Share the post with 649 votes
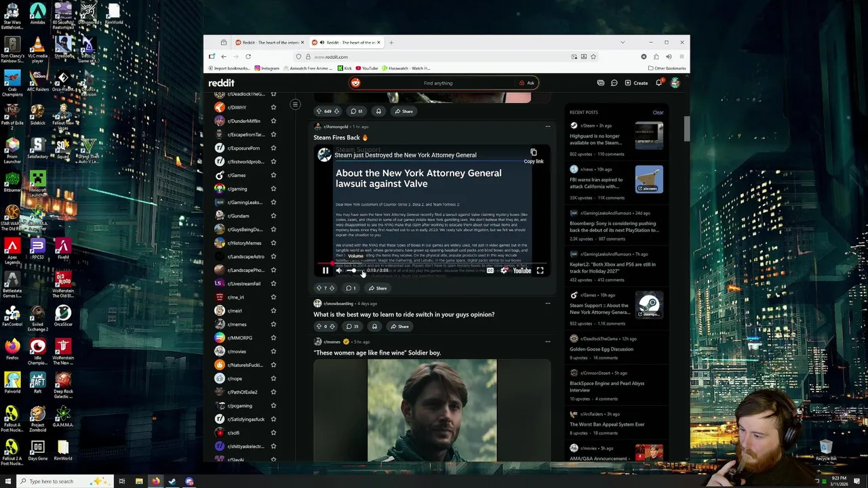 403,111
